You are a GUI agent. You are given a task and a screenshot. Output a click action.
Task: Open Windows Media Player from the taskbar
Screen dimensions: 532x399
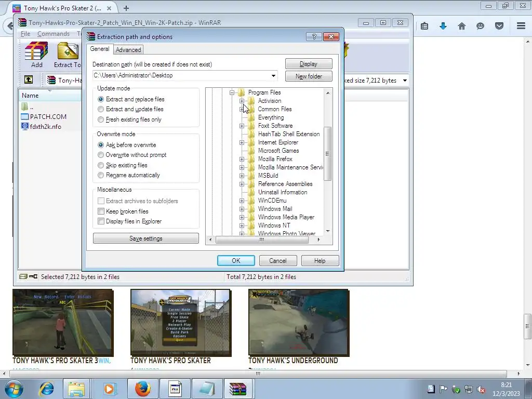tap(109, 389)
